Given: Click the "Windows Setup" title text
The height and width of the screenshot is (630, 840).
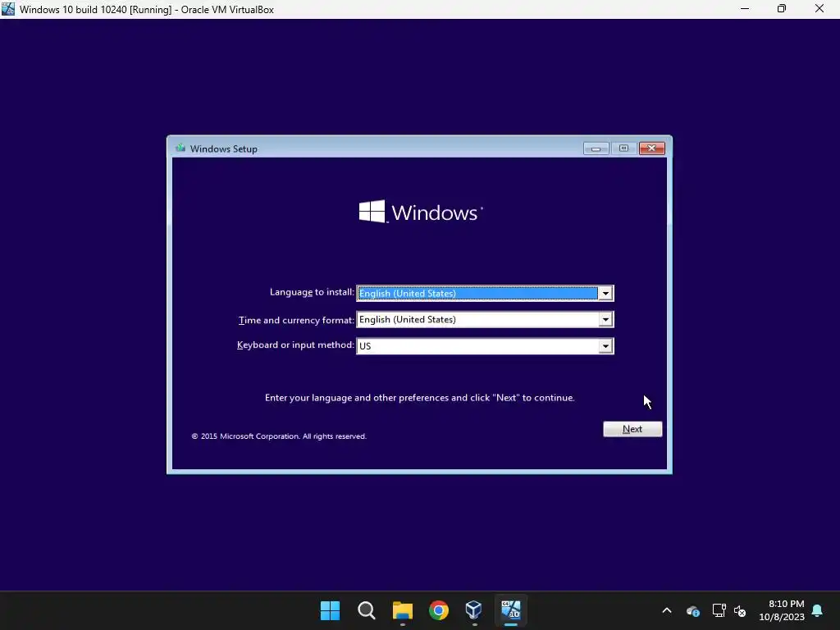Looking at the screenshot, I should [223, 149].
